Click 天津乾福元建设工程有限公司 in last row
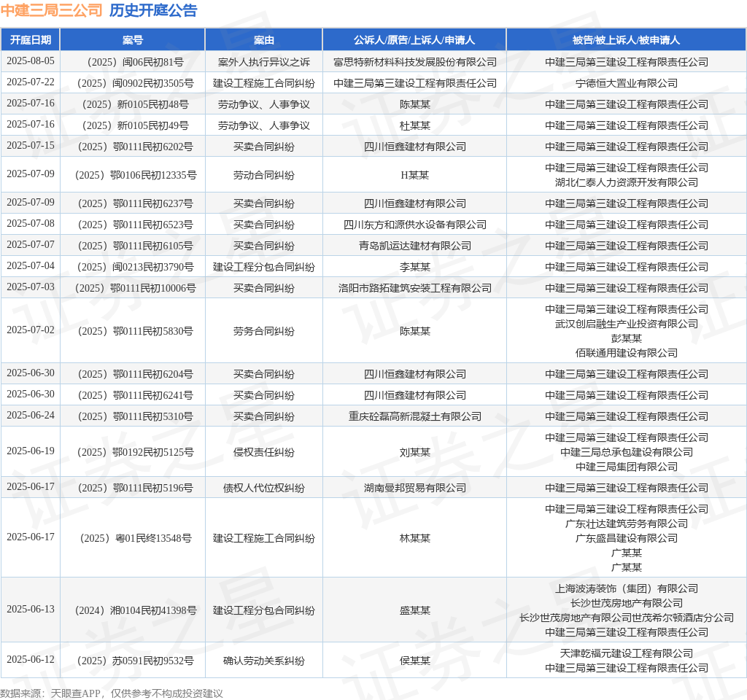This screenshot has height=700, width=747. pos(626,653)
